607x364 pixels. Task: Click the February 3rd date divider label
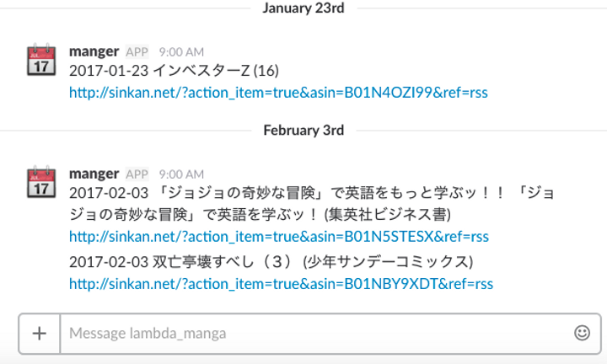(303, 131)
